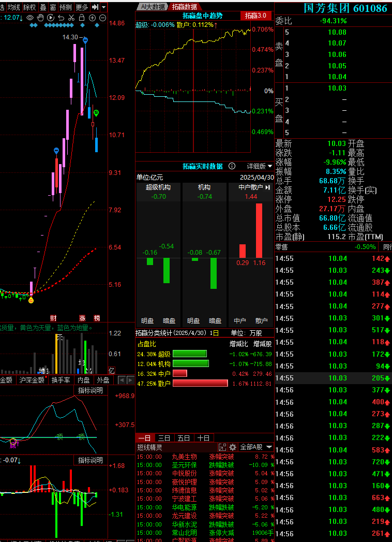Click the highlighted 14:55 trade row with 205
Image resolution: width=392 pixels, height=542 pixels.
coord(334,378)
